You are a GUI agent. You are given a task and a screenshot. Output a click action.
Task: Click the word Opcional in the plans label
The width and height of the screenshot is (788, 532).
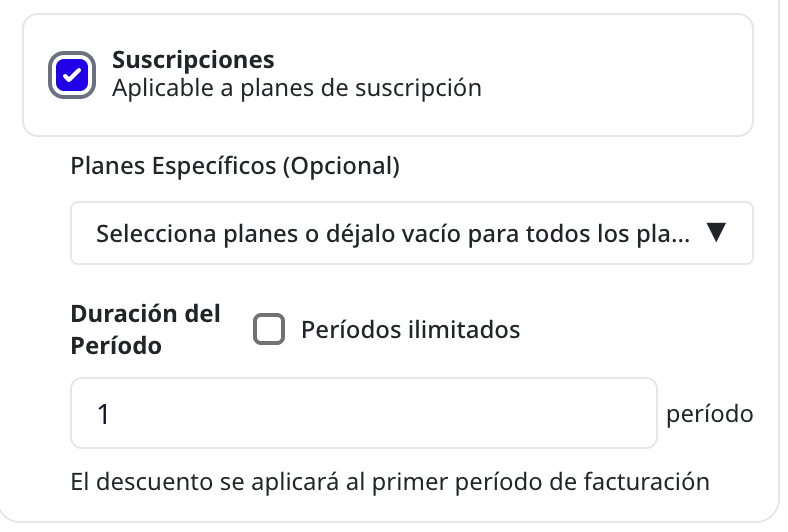click(x=342, y=166)
